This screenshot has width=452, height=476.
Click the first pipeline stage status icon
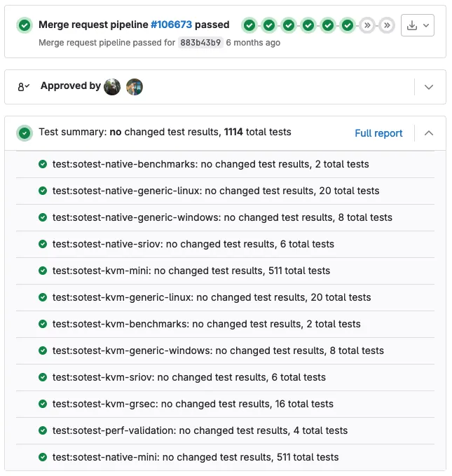249,25
